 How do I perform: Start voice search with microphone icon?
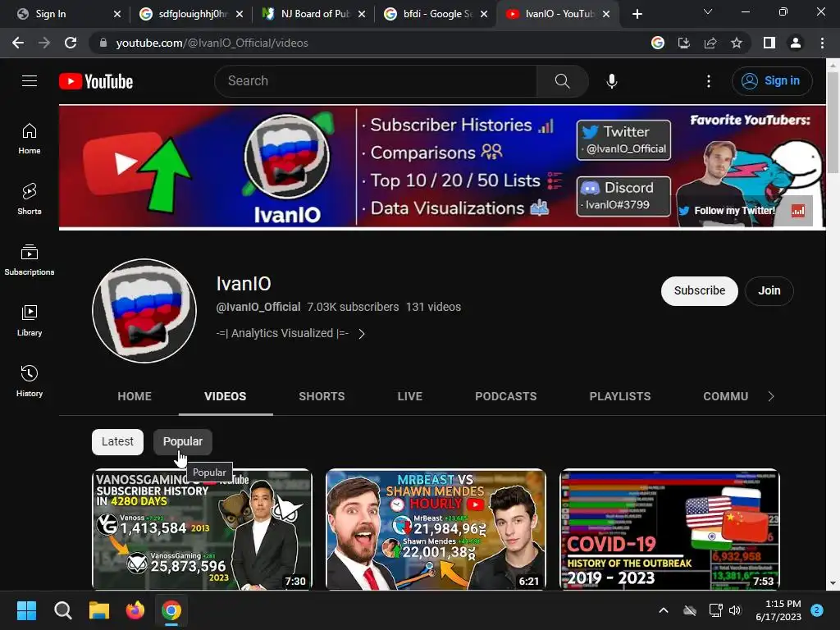pyautogui.click(x=611, y=81)
